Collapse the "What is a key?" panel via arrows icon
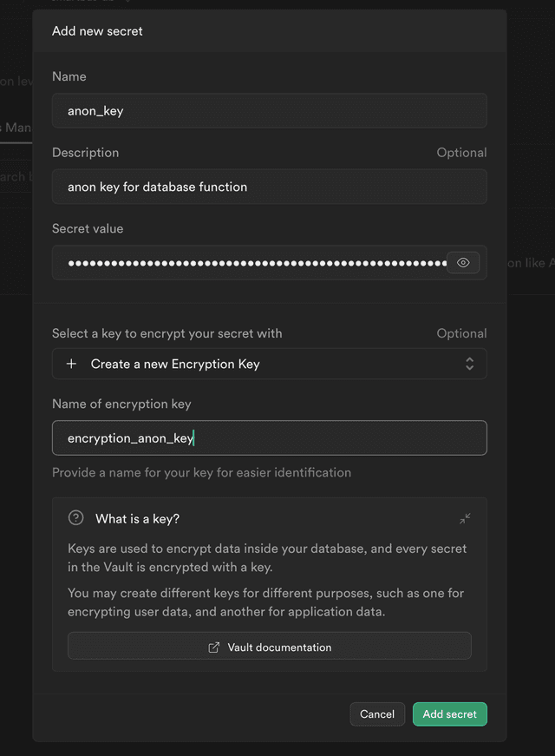Screen dimensions: 555x756 click(465, 518)
